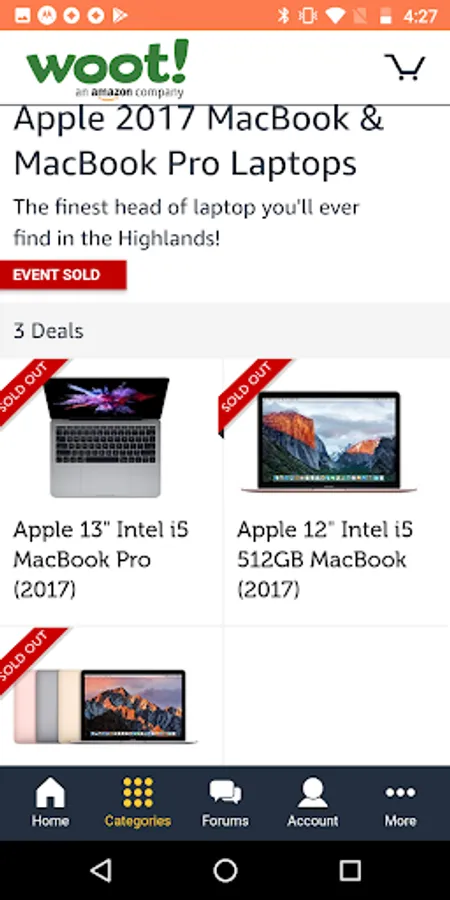Tap the Android recent apps square
The image size is (450, 900).
[x=350, y=871]
